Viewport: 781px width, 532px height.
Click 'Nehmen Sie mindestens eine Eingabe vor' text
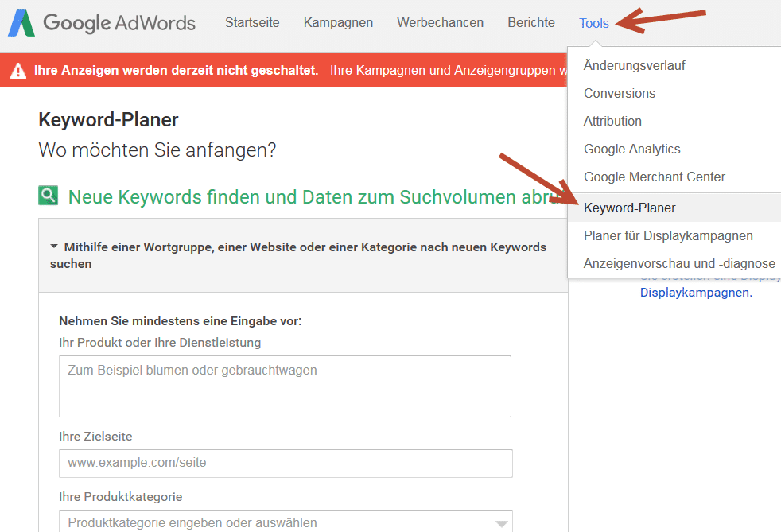pos(181,321)
